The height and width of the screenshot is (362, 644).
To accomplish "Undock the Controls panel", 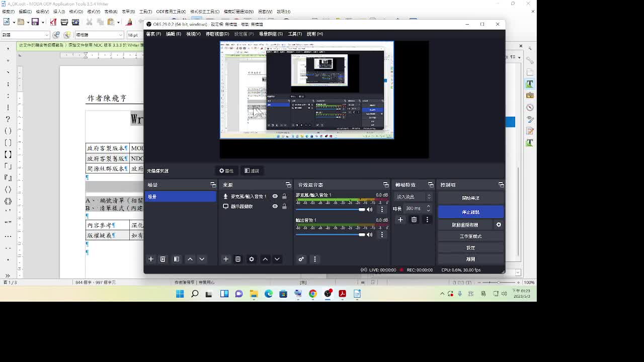I will coord(501,185).
